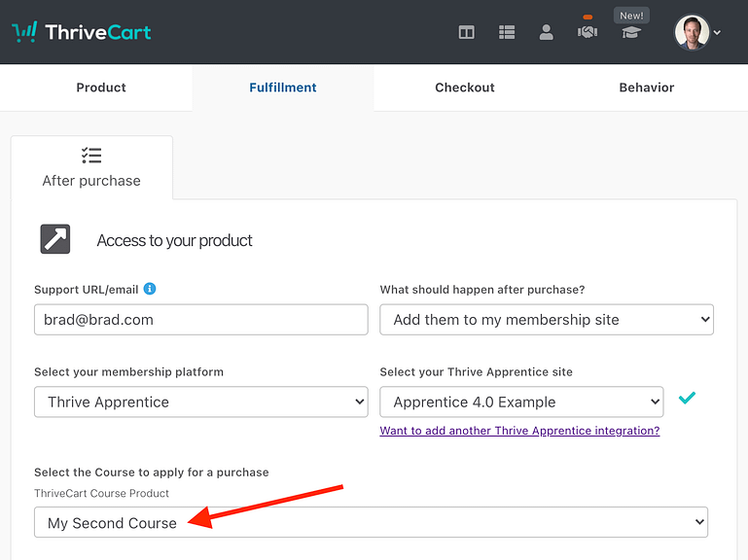The height and width of the screenshot is (560, 748).
Task: Open the products list icon
Action: click(x=507, y=32)
